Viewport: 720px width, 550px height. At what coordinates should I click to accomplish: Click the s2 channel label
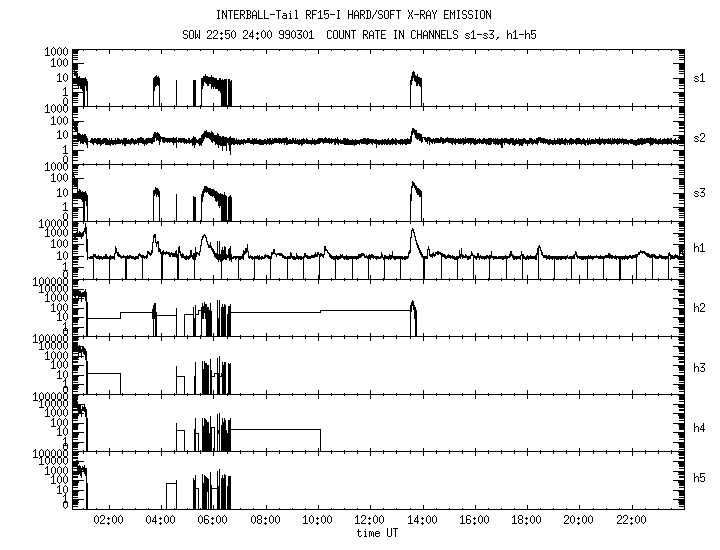699,135
